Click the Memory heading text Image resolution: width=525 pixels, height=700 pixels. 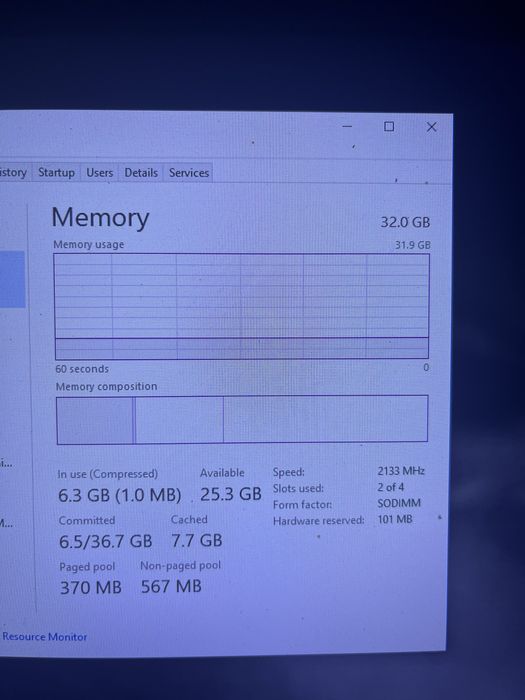pyautogui.click(x=100, y=218)
